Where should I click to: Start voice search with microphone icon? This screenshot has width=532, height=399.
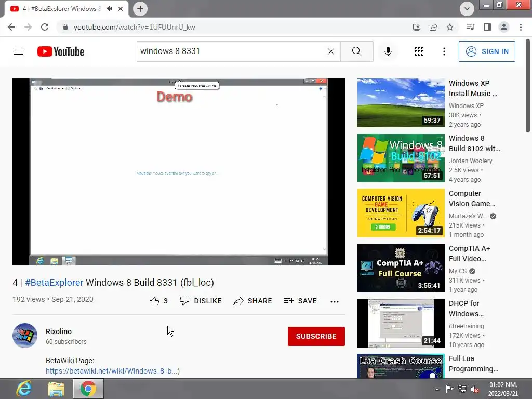(x=388, y=51)
